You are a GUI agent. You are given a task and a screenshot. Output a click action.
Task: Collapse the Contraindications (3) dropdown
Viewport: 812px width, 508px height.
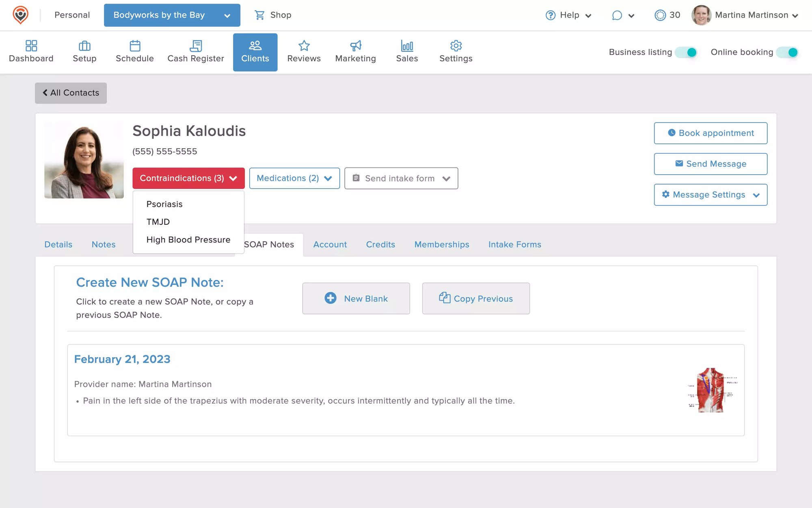[188, 178]
